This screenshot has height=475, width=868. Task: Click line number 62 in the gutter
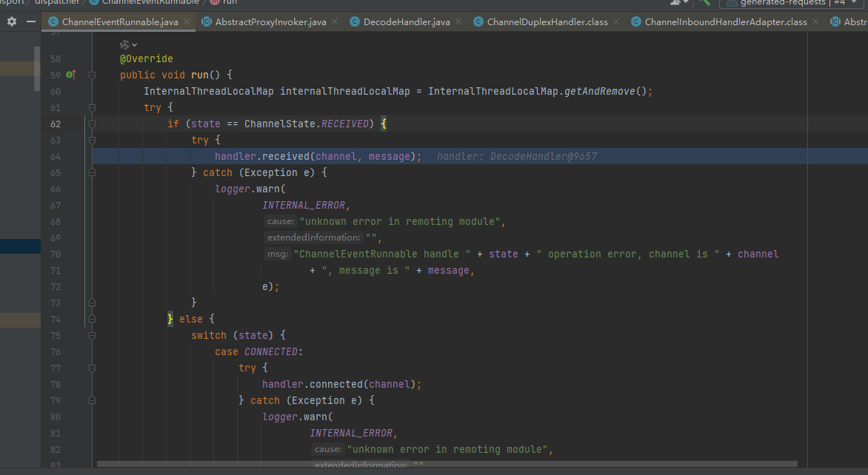(56, 124)
